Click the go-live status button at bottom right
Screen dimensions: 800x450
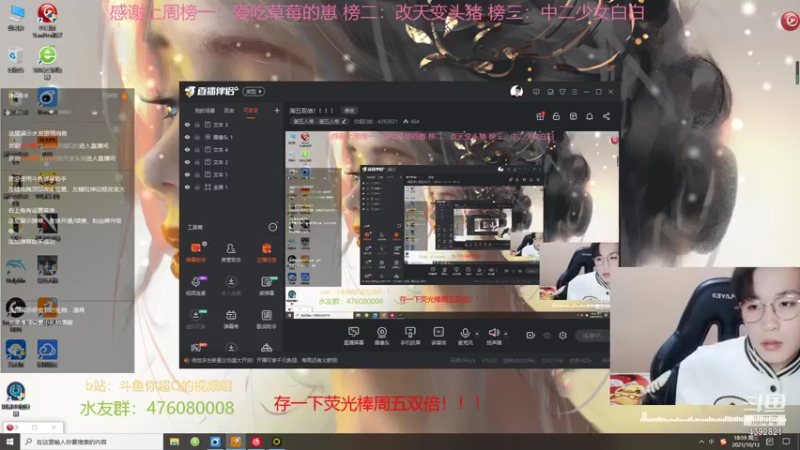click(x=593, y=335)
